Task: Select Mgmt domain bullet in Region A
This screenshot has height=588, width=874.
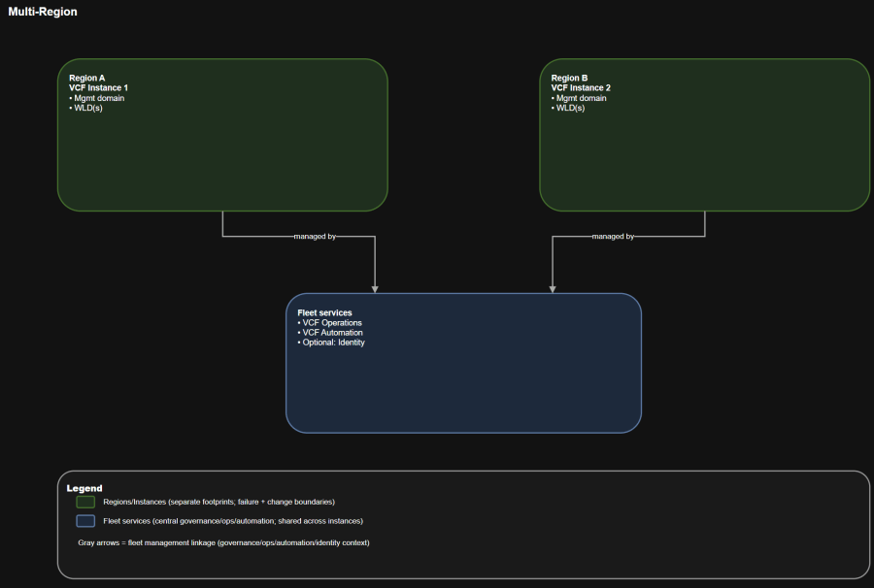Action: (x=98, y=98)
